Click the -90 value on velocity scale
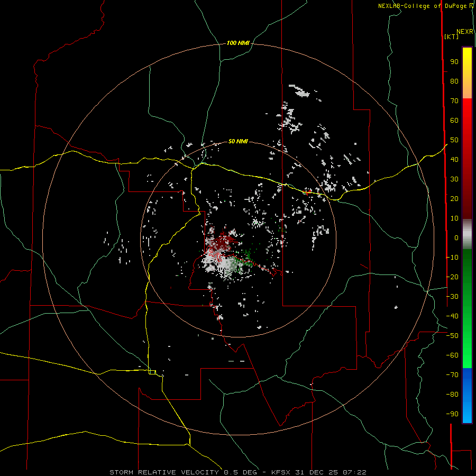This screenshot has height=476, width=476. (452, 414)
